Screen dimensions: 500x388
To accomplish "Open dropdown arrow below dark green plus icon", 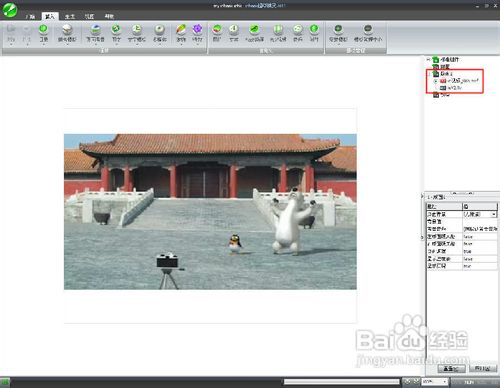I will pos(338,44).
